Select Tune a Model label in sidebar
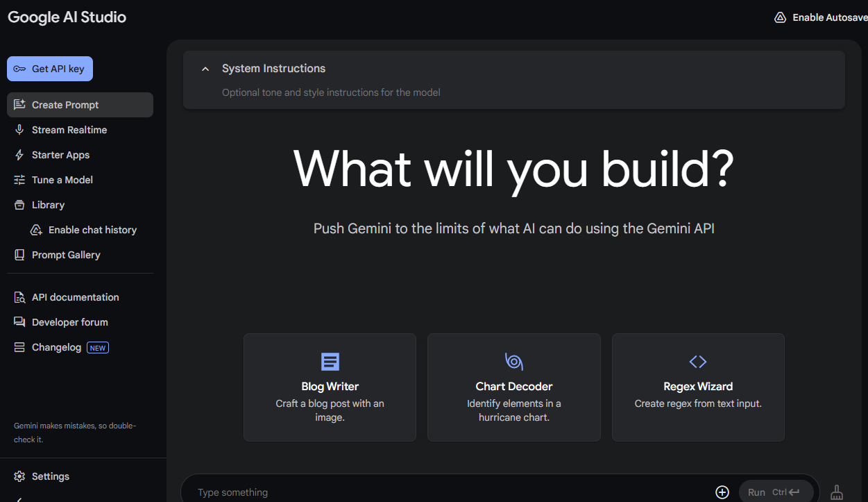The width and height of the screenshot is (868, 502). pos(62,180)
